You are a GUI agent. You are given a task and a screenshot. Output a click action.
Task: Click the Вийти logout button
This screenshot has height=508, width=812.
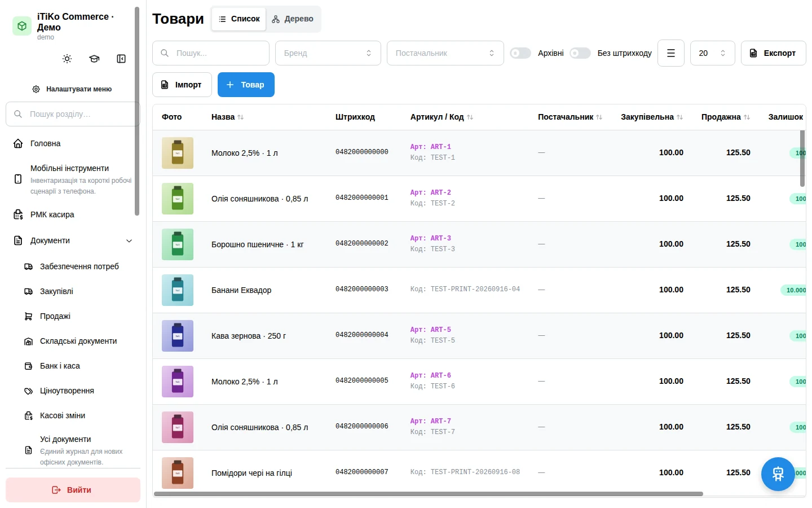tap(73, 490)
